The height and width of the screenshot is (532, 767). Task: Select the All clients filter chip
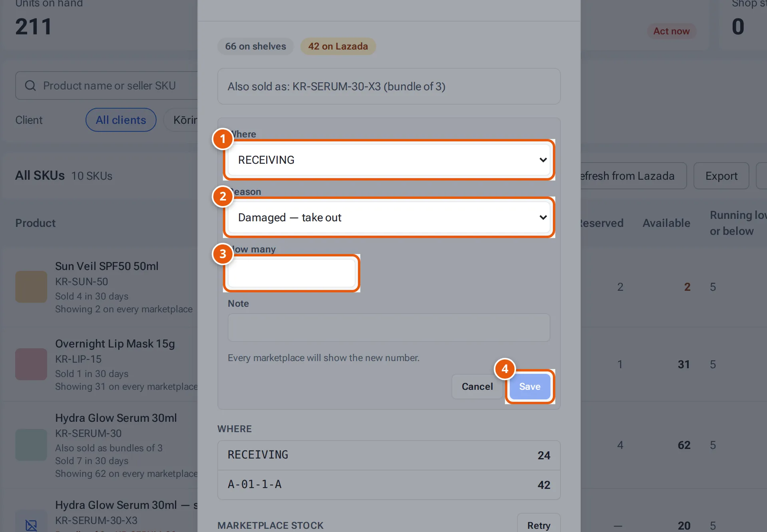click(121, 120)
